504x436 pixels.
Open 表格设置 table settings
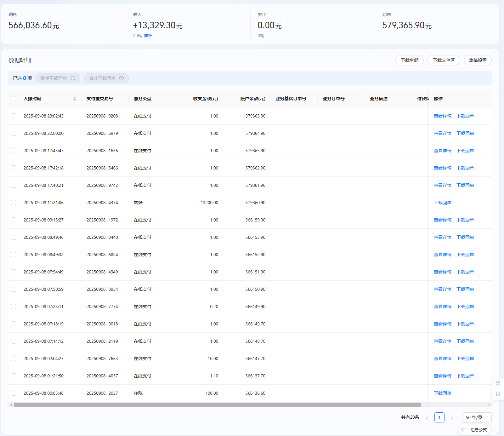coord(478,60)
